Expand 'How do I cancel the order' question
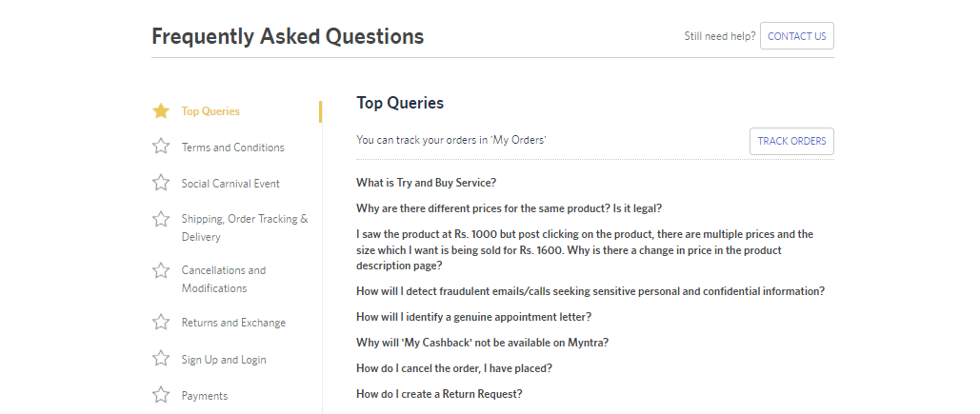The height and width of the screenshot is (414, 980). click(x=453, y=368)
